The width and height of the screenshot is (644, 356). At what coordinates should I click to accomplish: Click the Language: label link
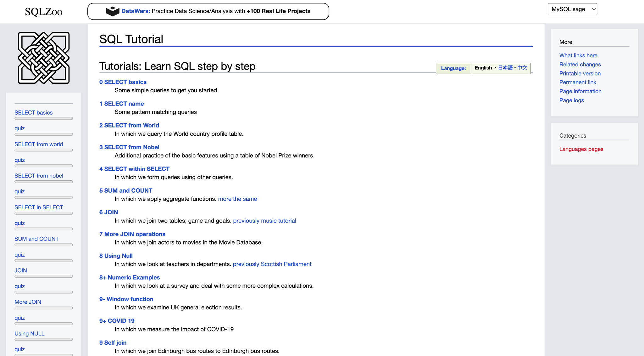[x=453, y=68]
